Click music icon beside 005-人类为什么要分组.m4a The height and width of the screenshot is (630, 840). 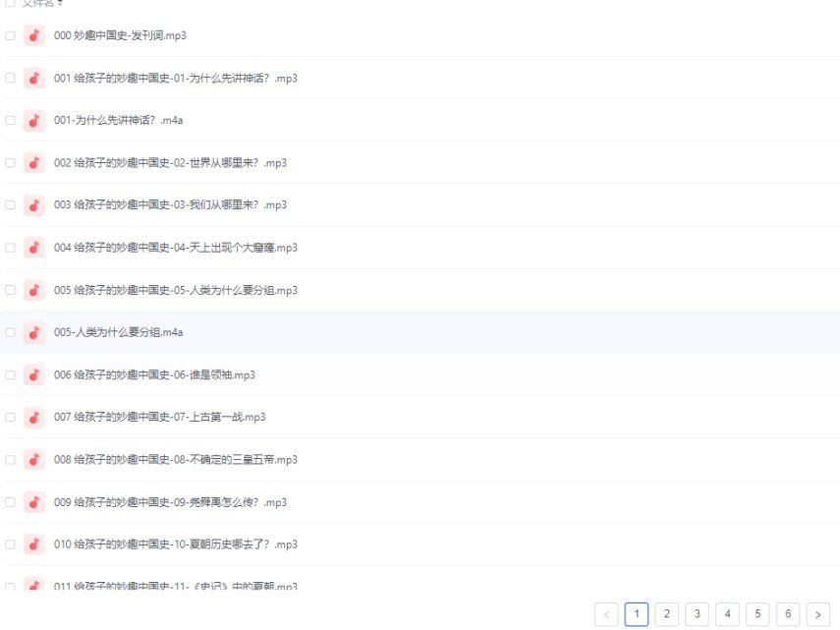pyautogui.click(x=34, y=332)
